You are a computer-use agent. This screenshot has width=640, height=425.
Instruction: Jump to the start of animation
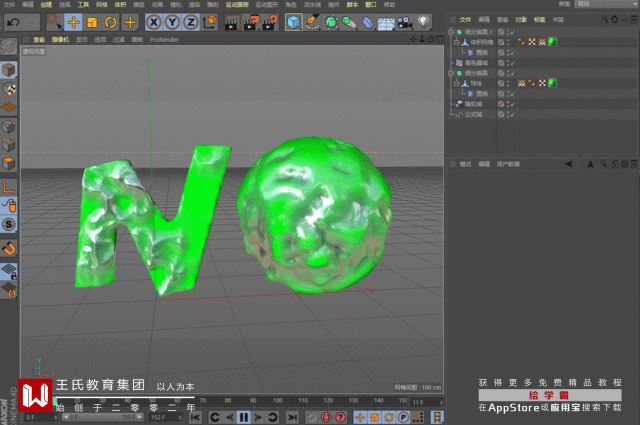tap(195, 417)
